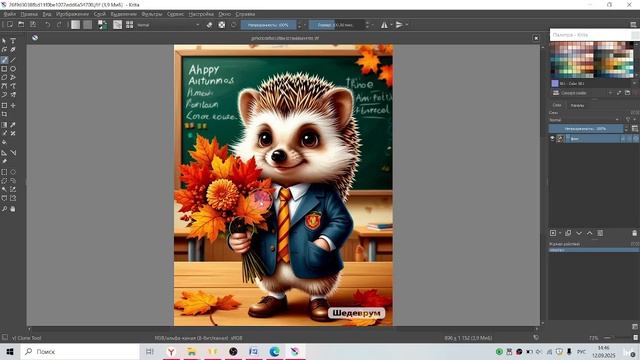Duplicate the current layer

(x=568, y=233)
